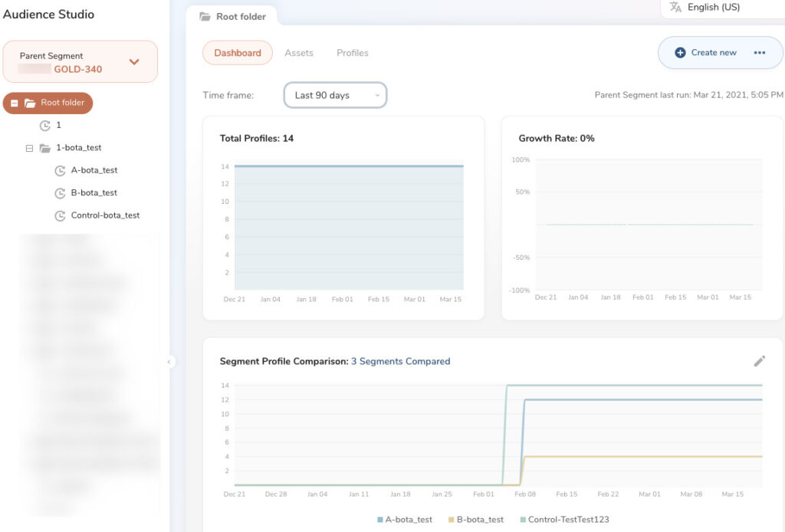This screenshot has width=785, height=532.
Task: Toggle B-bota_test legend series visibility
Action: pos(476,520)
